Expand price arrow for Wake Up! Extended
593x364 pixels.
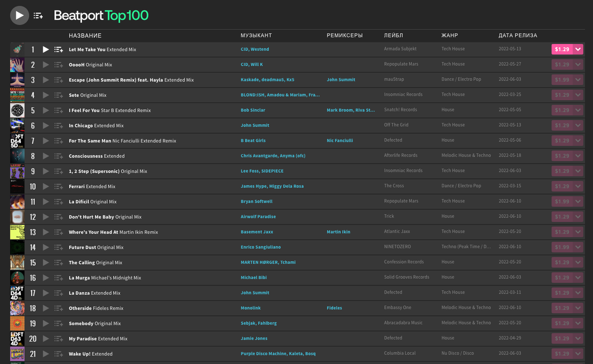(578, 354)
